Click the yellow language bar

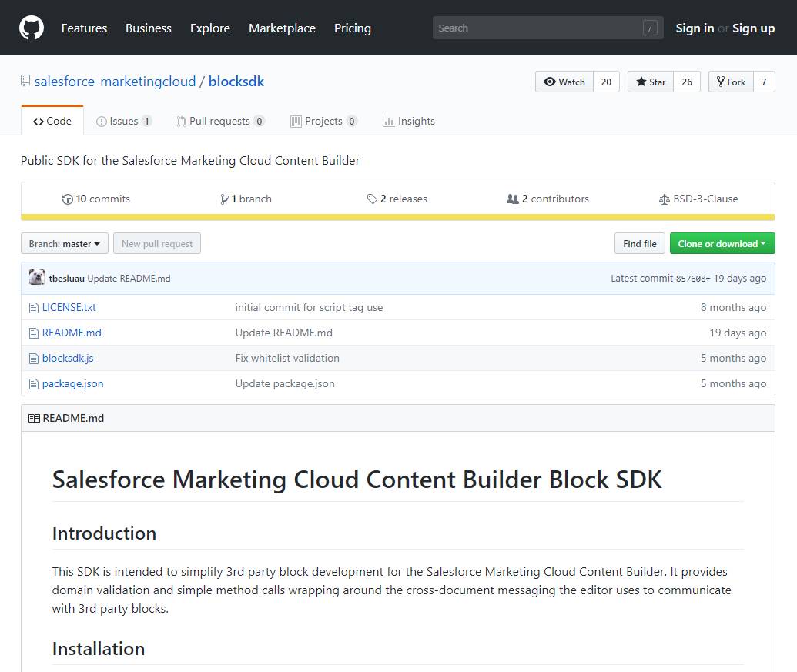tap(397, 217)
